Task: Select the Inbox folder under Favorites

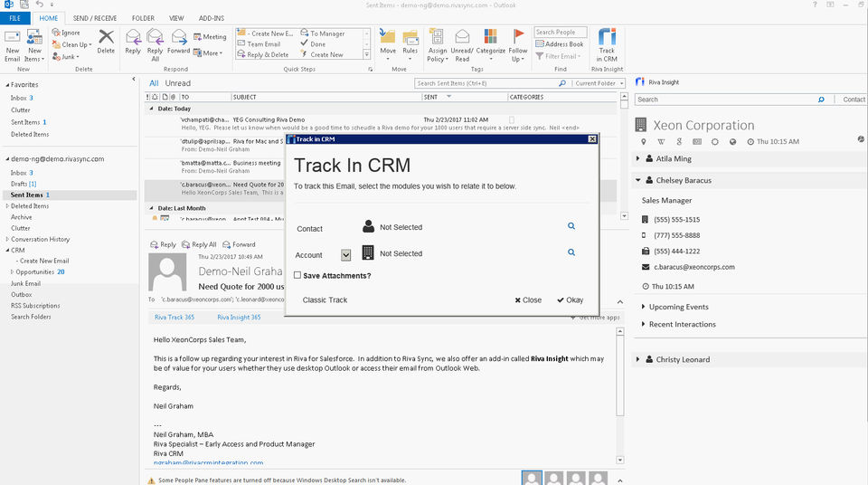Action: (18, 98)
